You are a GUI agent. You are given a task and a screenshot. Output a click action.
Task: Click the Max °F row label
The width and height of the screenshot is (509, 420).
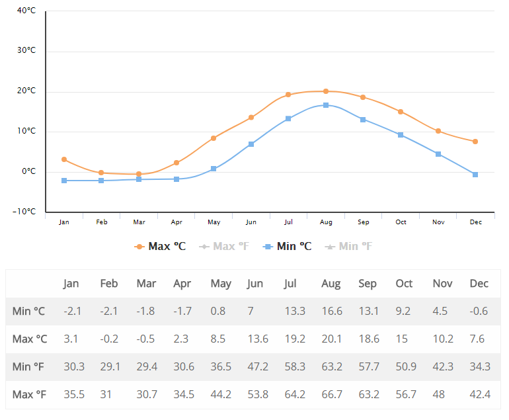30,395
